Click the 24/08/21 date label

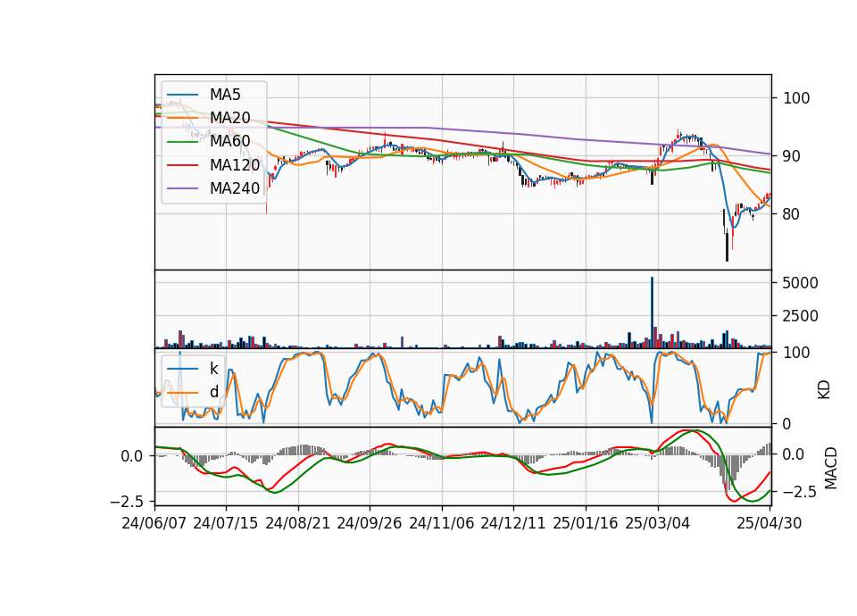(298, 523)
